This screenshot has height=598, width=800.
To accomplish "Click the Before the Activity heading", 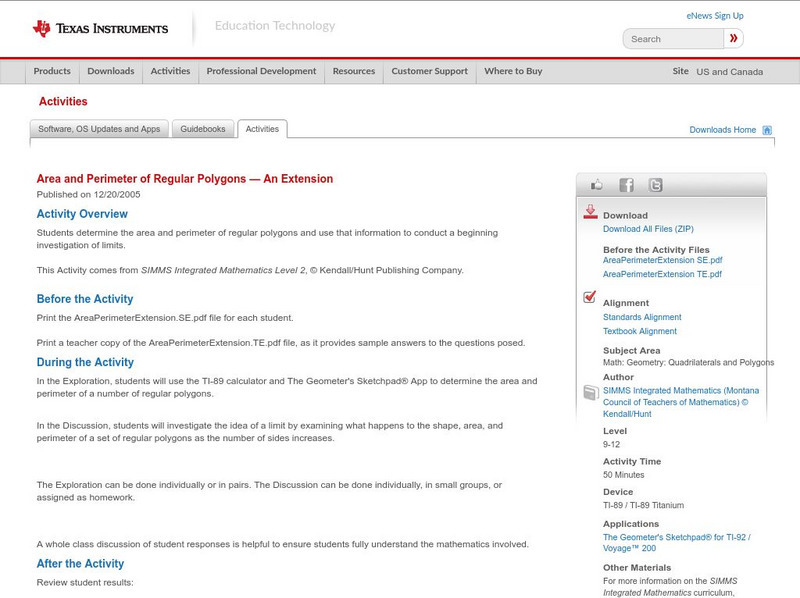I will (x=85, y=299).
